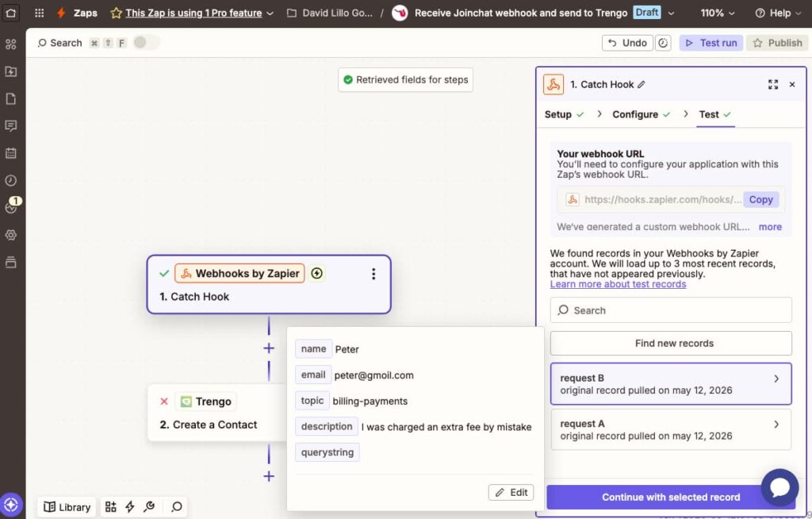
Task: Expand the step panel to full screen
Action: coord(773,84)
